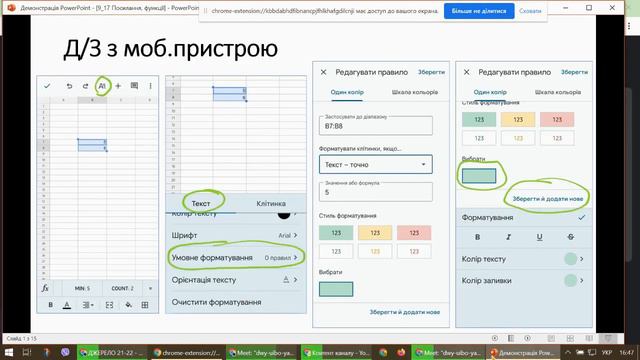This screenshot has height=360, width=640.
Task: Tap the checkmark confirm icon in Sheets toolbar
Action: 47,86
